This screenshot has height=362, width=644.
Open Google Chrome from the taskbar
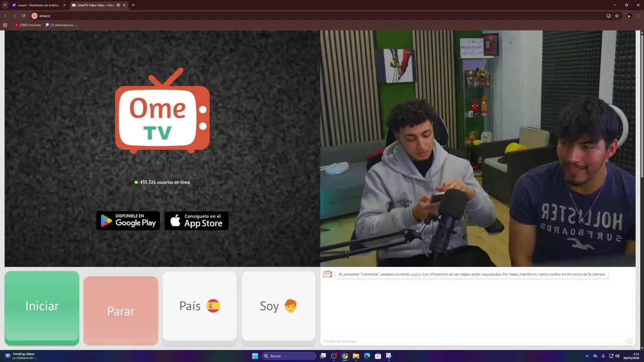(x=345, y=356)
